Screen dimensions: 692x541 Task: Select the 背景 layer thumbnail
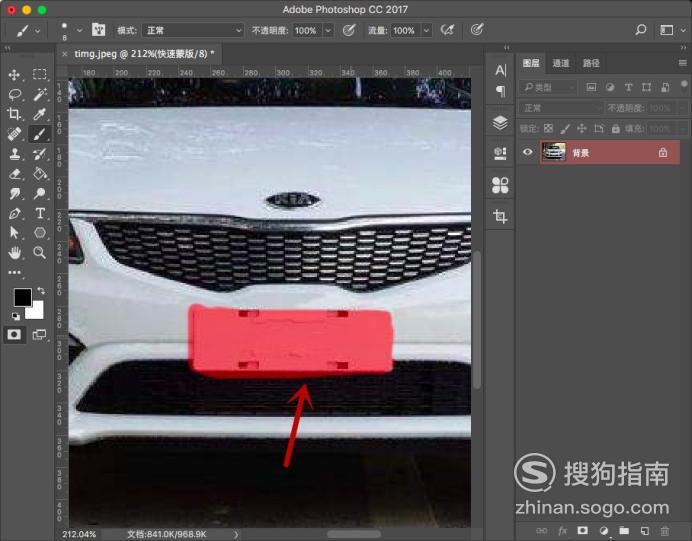pos(553,152)
